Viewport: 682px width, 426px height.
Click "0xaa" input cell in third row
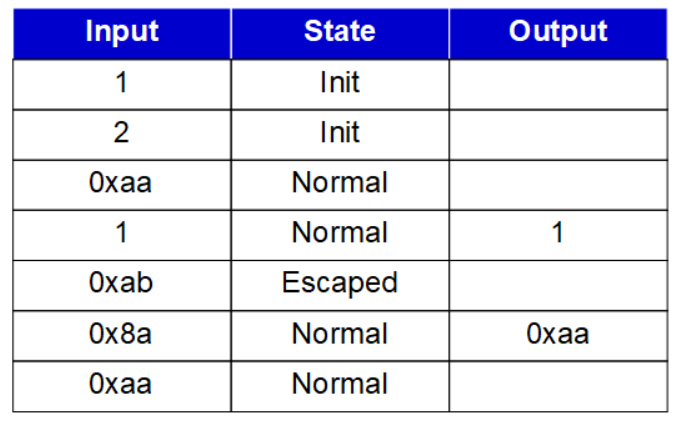(121, 183)
